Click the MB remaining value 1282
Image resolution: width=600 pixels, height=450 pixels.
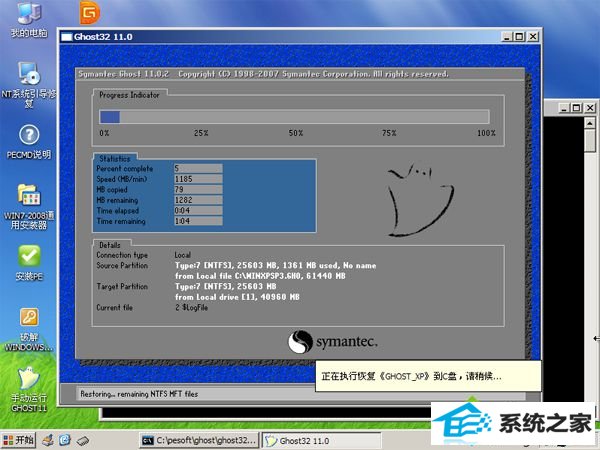click(x=198, y=200)
